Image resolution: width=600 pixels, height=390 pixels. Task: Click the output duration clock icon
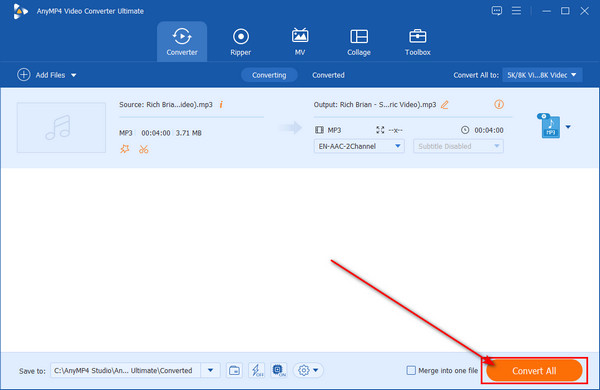(465, 130)
